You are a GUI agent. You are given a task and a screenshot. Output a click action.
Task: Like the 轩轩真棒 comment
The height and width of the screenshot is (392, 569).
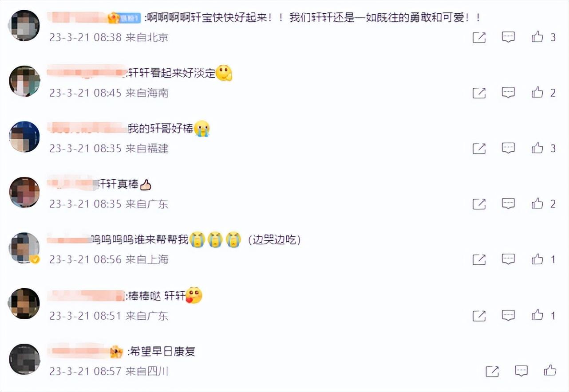537,204
